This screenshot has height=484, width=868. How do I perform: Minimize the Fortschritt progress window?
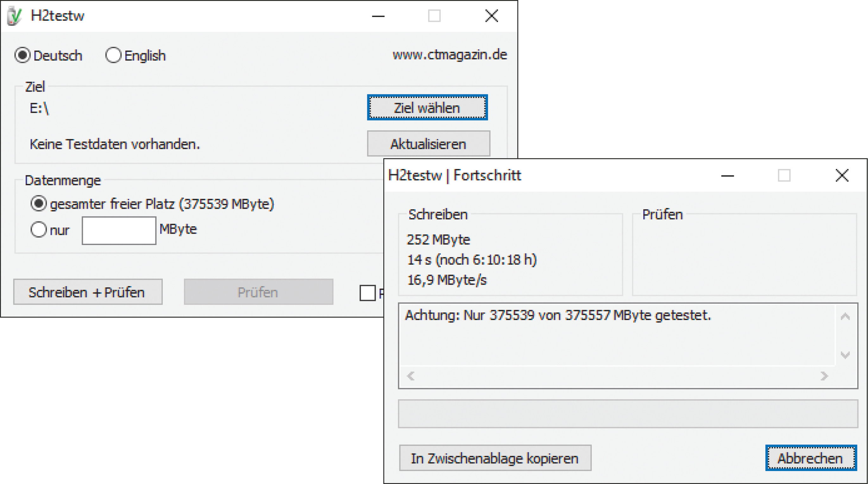[727, 176]
